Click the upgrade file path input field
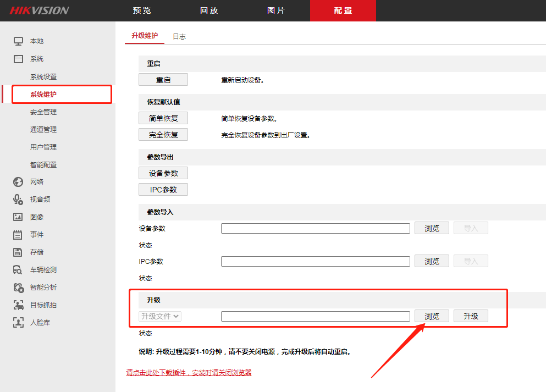 315,316
